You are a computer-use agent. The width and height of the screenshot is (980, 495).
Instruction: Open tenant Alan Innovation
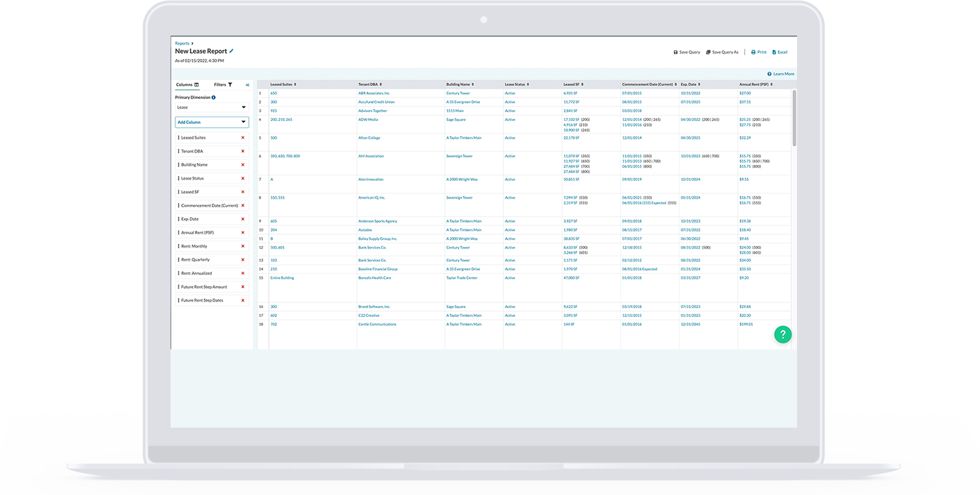(371, 179)
